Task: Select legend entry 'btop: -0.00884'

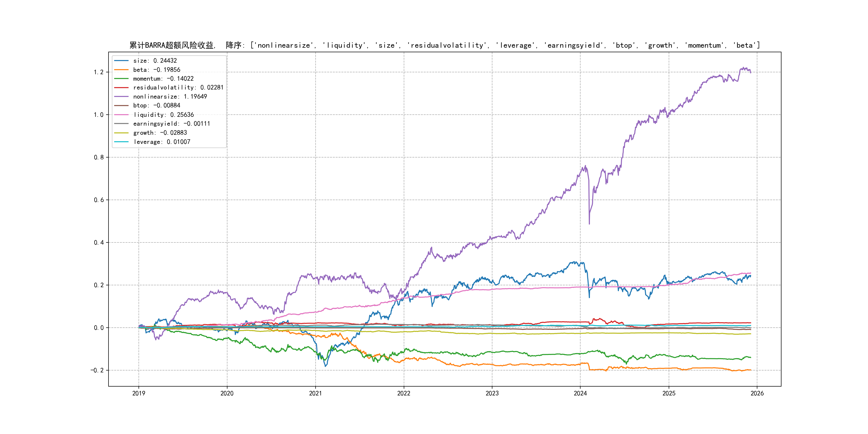Action: [x=156, y=106]
